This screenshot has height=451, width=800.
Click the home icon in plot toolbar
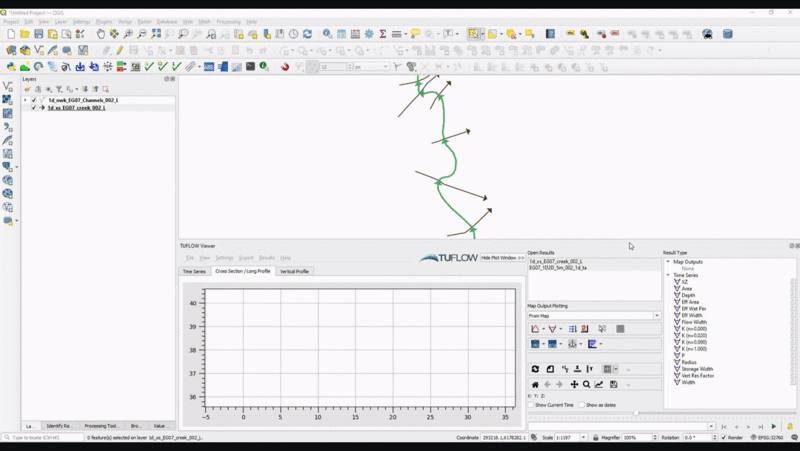coord(535,384)
